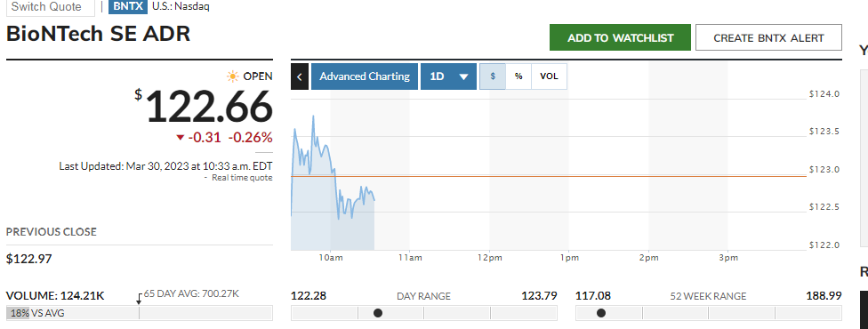Collapse chart with left chevron button
Screen dimensions: 868x329
pyautogui.click(x=300, y=76)
